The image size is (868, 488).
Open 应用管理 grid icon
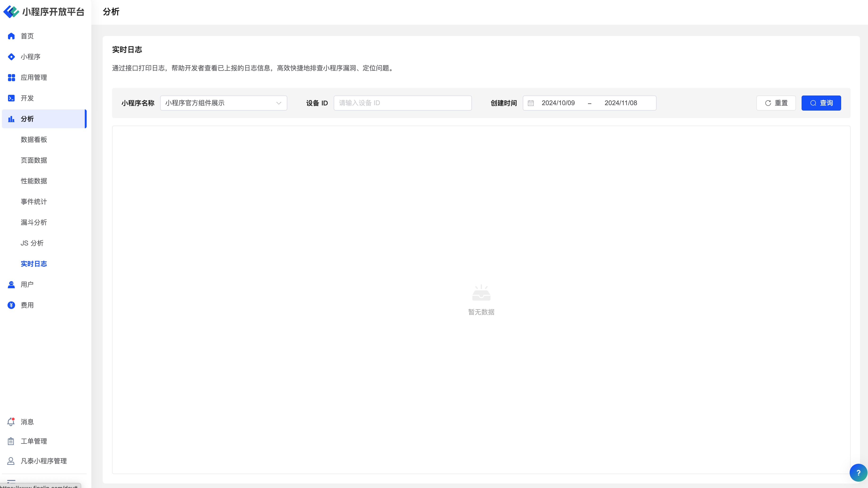click(11, 77)
